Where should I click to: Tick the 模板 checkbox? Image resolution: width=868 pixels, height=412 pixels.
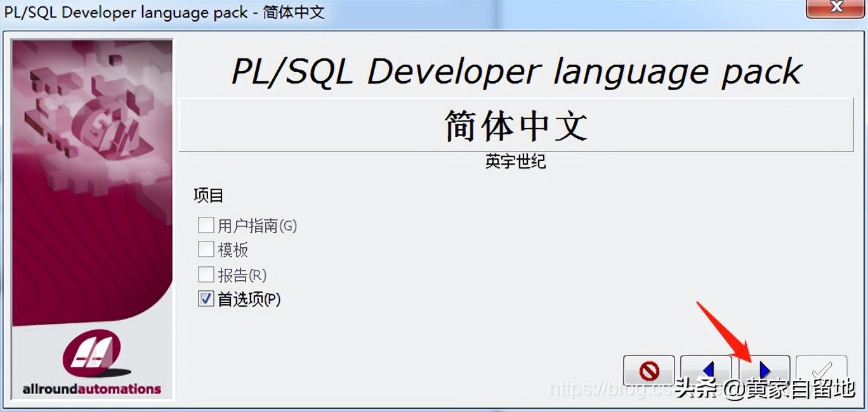tap(206, 249)
